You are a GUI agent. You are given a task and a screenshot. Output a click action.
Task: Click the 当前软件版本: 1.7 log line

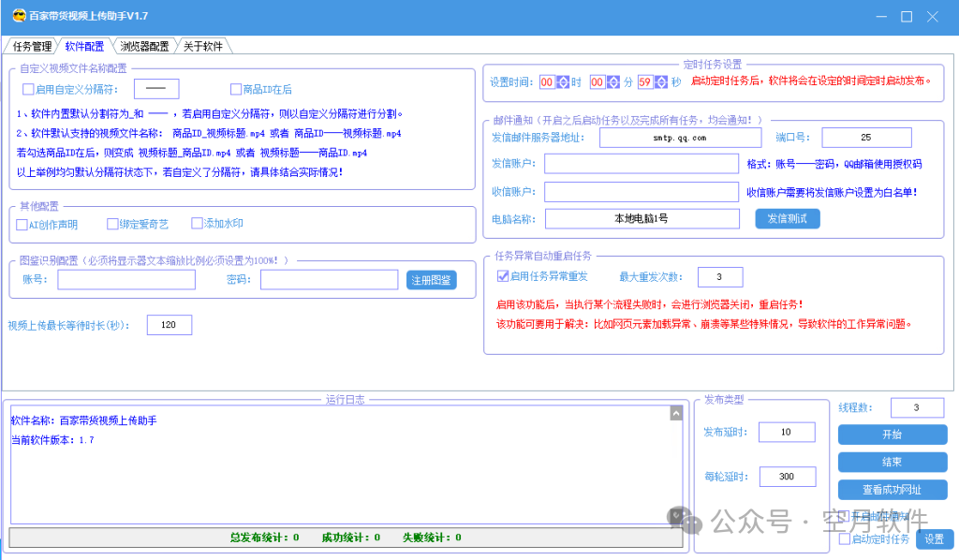(52, 440)
